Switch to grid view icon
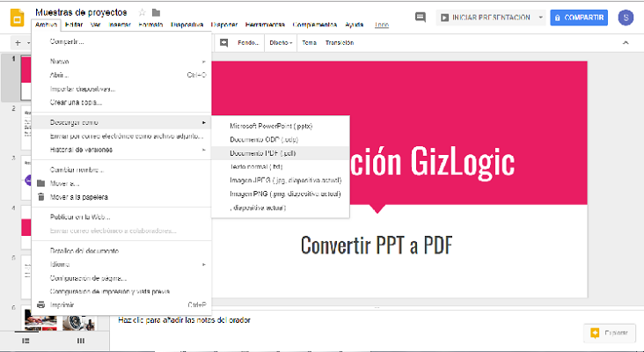Image resolution: width=644 pixels, height=352 pixels. pyautogui.click(x=81, y=341)
